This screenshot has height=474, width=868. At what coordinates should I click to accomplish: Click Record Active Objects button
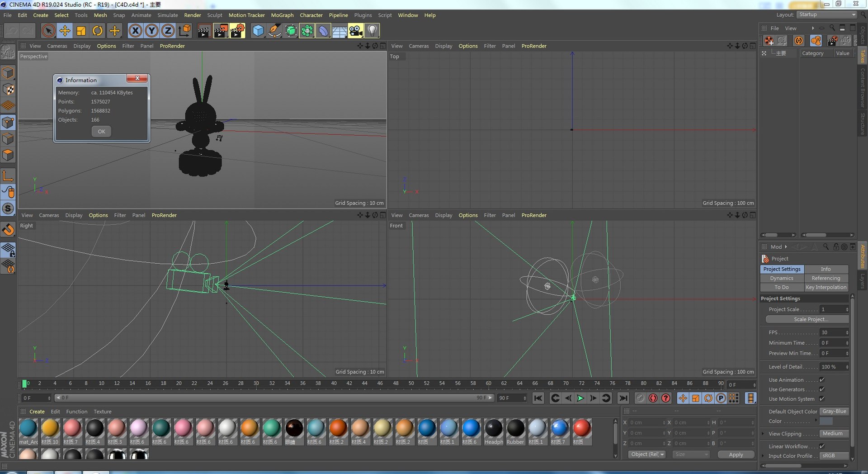click(x=640, y=398)
